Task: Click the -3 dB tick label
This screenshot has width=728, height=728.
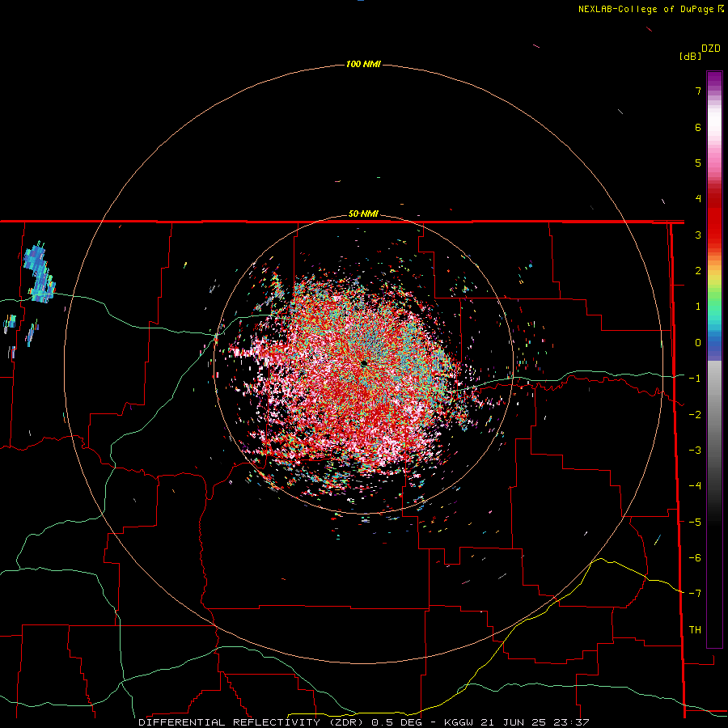Action: pyautogui.click(x=695, y=451)
